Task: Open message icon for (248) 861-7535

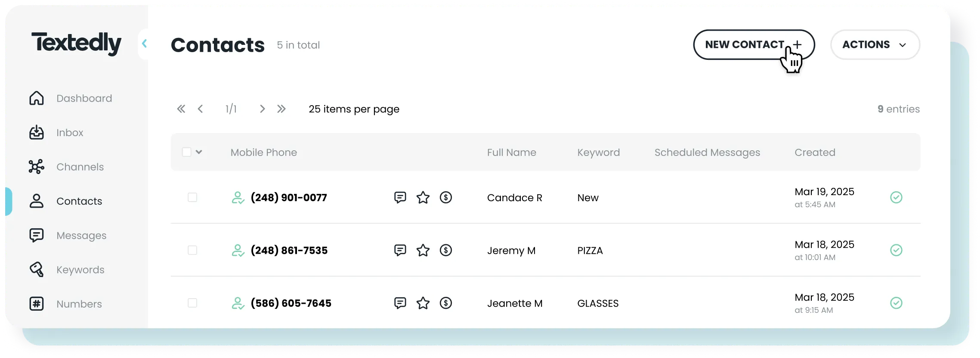Action: click(x=400, y=250)
